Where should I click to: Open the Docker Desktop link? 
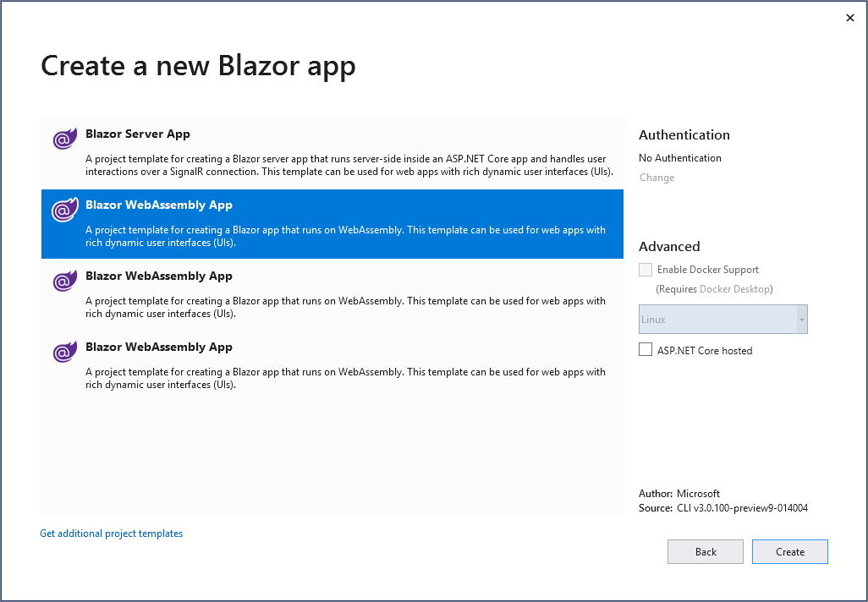tap(734, 289)
